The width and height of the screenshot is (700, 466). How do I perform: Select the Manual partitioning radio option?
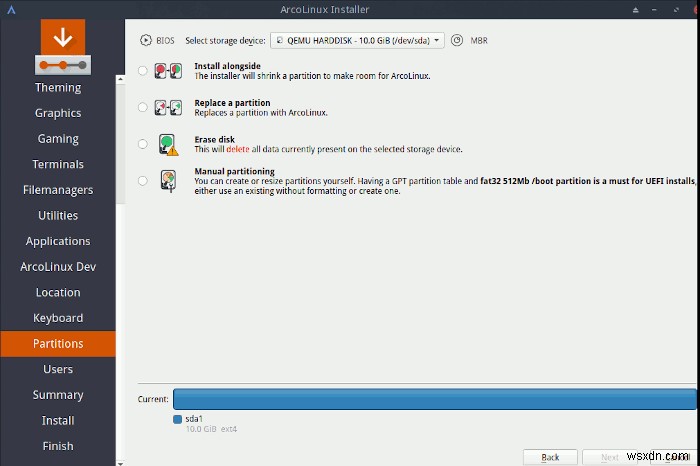pyautogui.click(x=142, y=181)
